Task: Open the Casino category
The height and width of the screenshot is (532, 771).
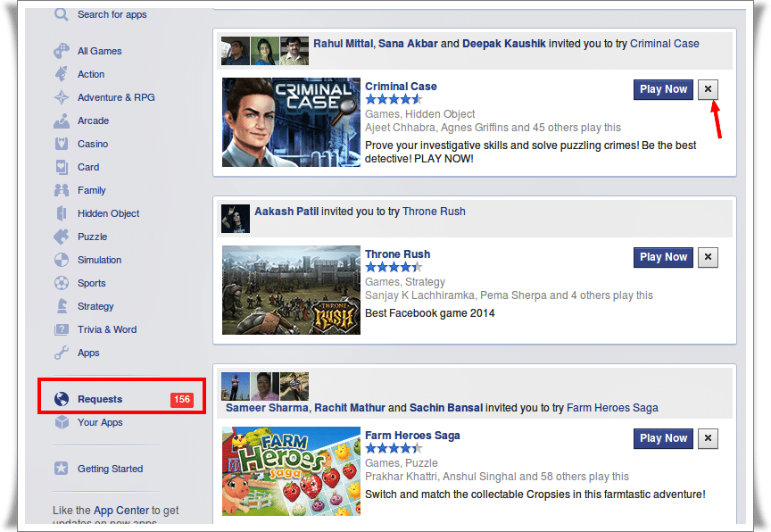Action: [93, 144]
